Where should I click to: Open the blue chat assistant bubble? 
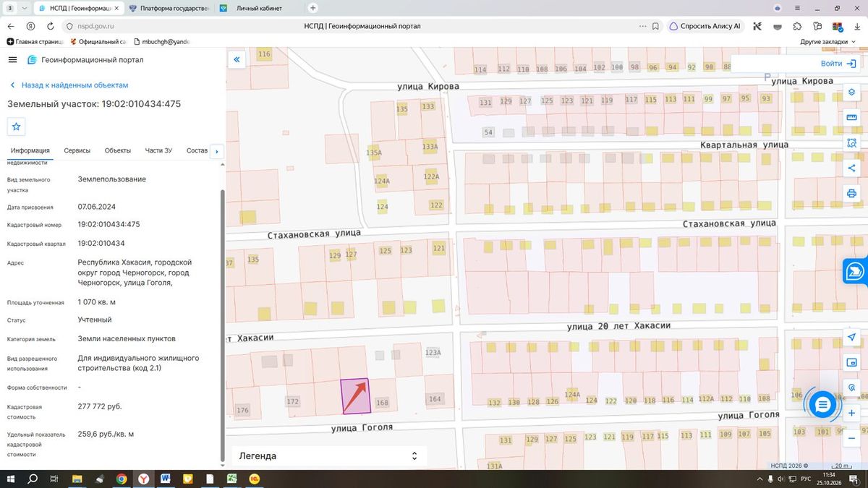[822, 406]
